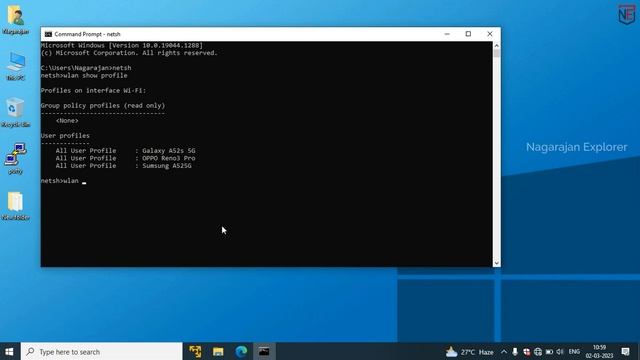This screenshot has width=640, height=360.
Task: Click the Microsoft Windows version line
Action: coord(122,45)
